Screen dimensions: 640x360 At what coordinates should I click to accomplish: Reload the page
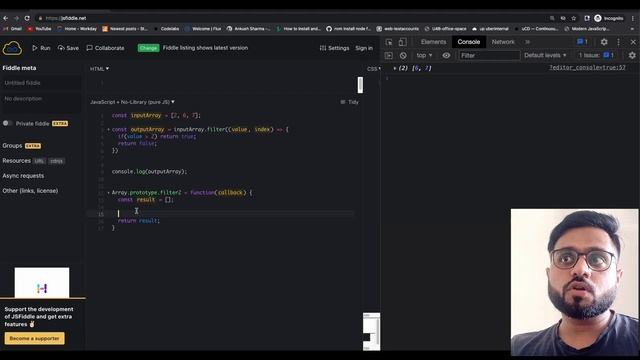(x=27, y=18)
